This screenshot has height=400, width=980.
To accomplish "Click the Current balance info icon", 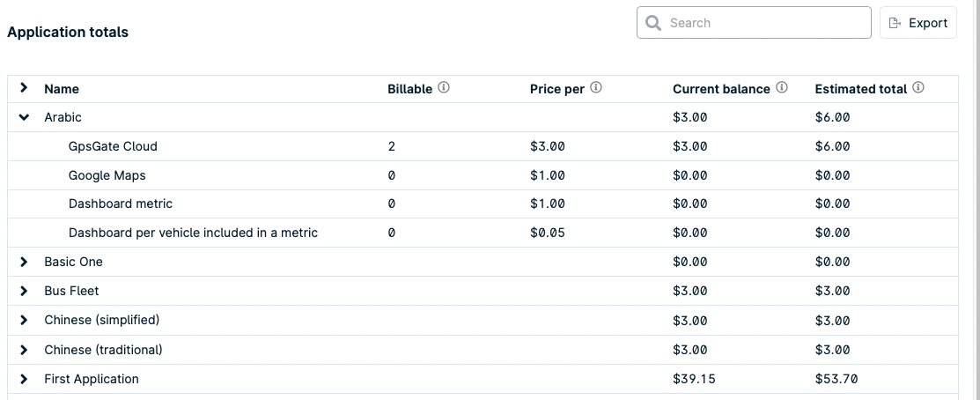I will [x=781, y=87].
